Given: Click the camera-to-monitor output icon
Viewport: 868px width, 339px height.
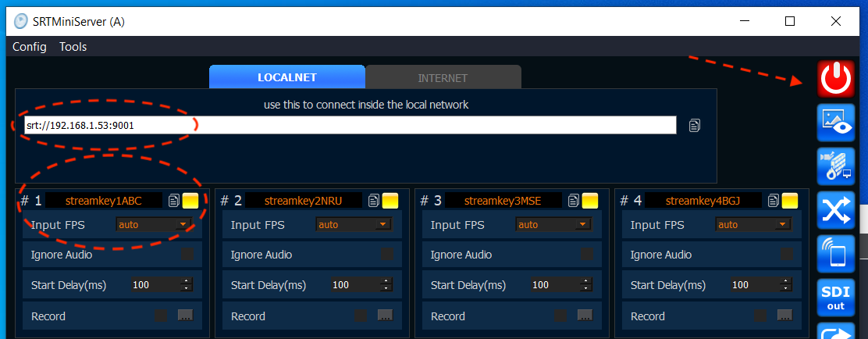Looking at the screenshot, I should pyautogui.click(x=836, y=166).
